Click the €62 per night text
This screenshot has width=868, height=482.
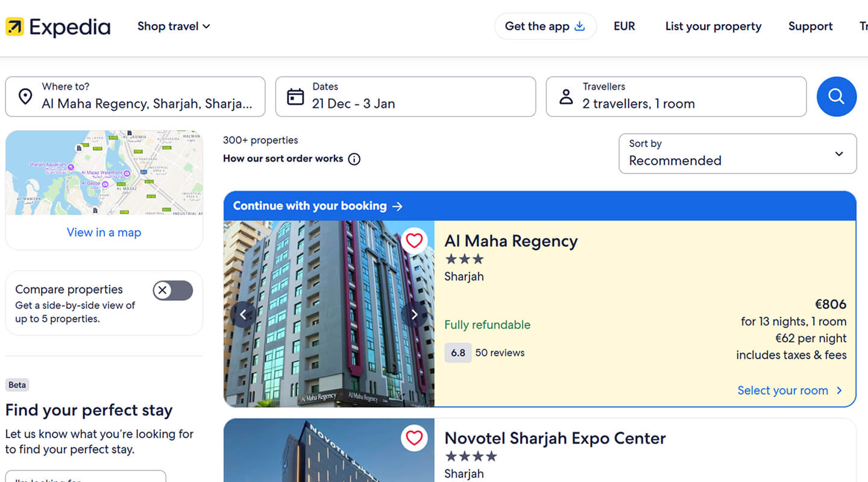[811, 338]
